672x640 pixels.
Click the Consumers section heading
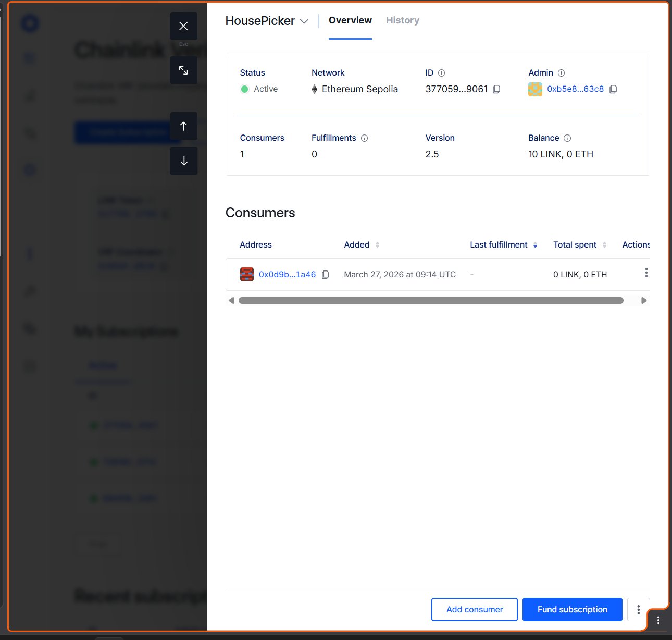(x=260, y=213)
